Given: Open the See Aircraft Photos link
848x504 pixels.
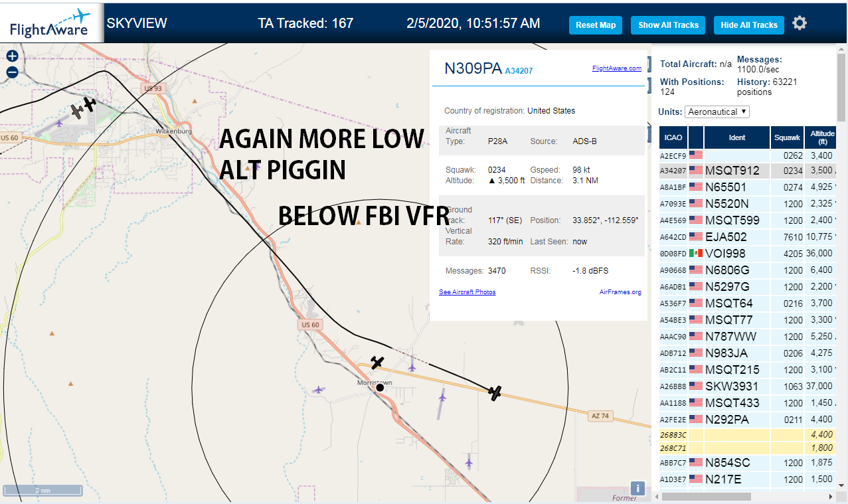Looking at the screenshot, I should [x=467, y=292].
